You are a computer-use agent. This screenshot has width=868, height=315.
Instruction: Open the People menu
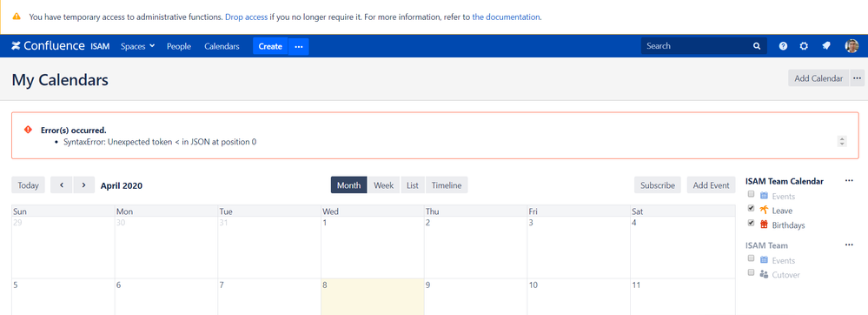pos(179,47)
